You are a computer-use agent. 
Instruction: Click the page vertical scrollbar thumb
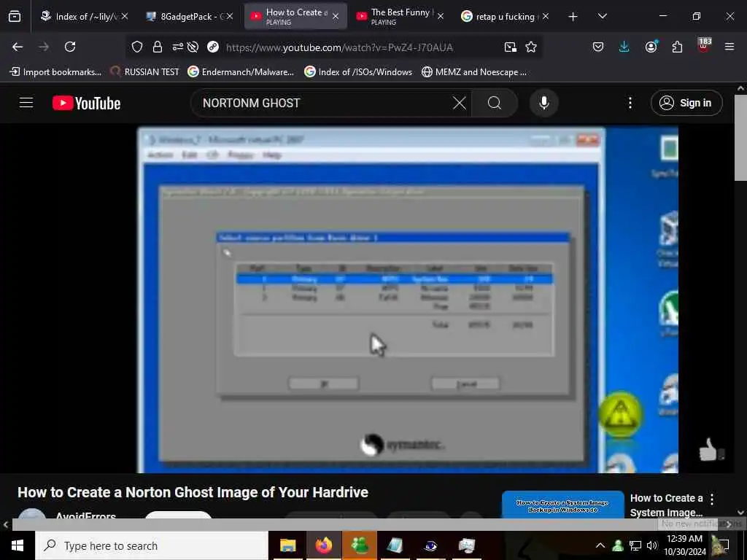pos(741,137)
